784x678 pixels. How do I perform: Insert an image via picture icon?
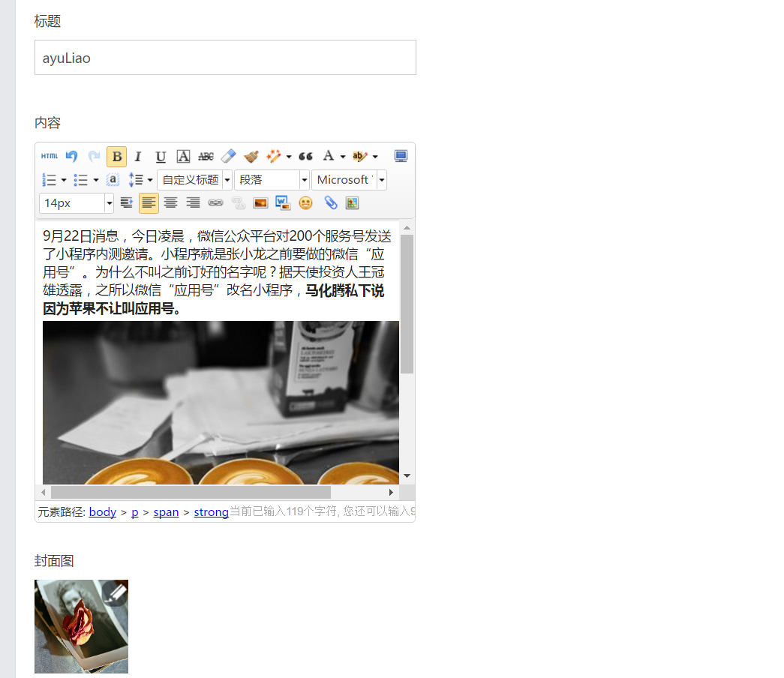pos(260,203)
